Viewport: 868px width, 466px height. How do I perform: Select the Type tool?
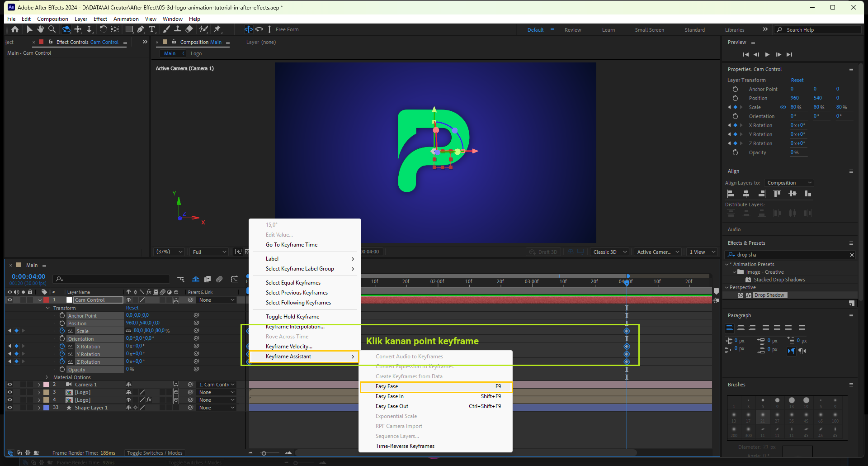152,29
